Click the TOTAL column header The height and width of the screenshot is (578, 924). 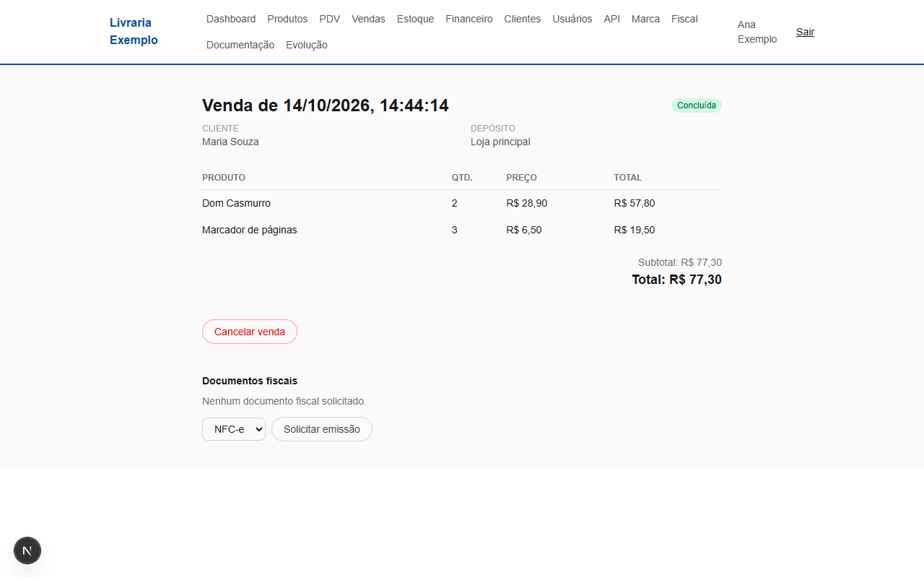tap(628, 178)
